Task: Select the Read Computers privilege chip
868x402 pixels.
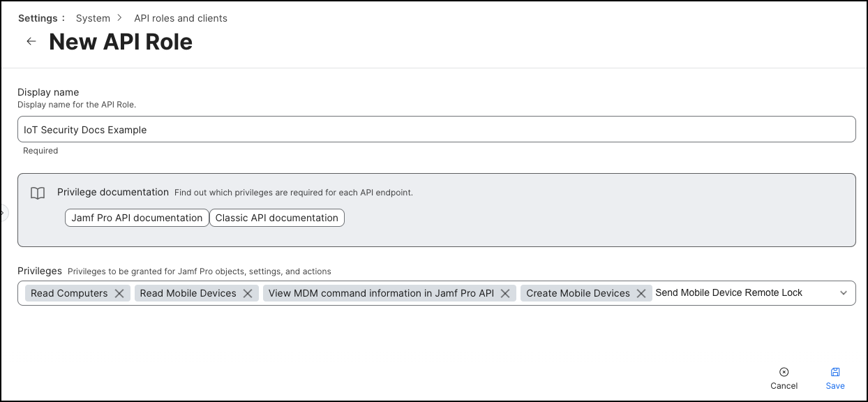Action: pyautogui.click(x=69, y=294)
